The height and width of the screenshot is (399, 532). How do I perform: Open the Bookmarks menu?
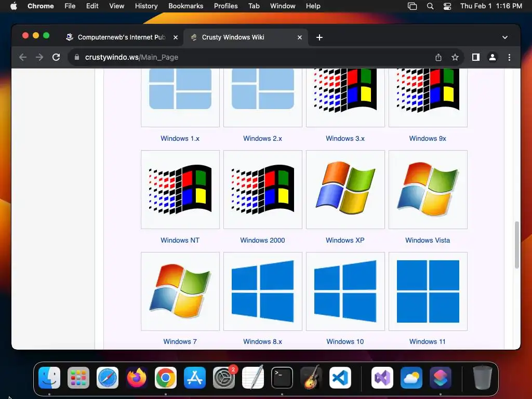[x=185, y=6]
